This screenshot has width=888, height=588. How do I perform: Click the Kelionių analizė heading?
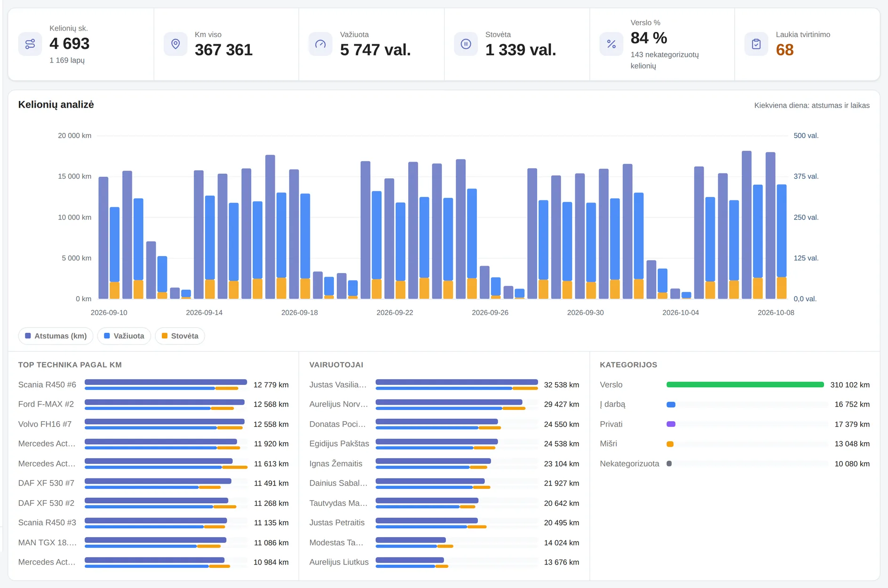click(56, 105)
